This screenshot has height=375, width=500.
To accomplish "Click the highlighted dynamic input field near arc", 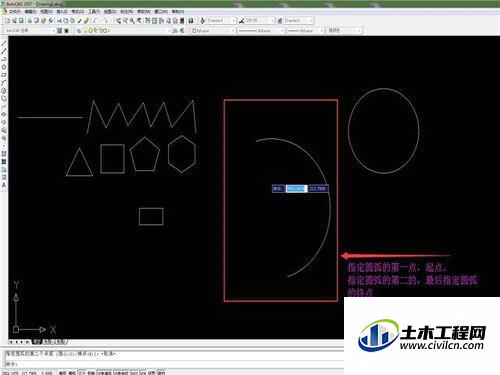I will 296,189.
